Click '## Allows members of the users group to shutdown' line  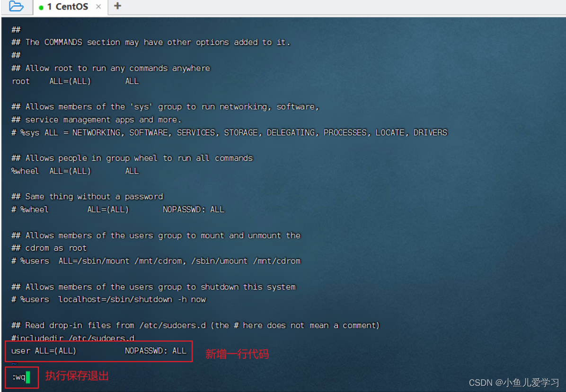tap(153, 287)
